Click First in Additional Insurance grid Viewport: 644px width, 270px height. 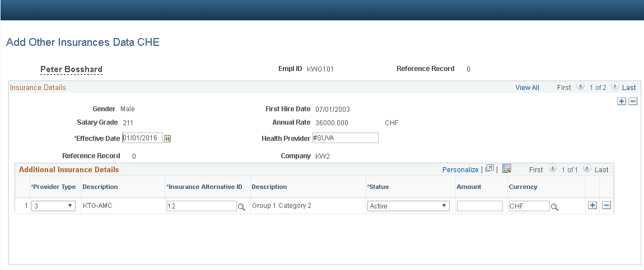tap(536, 169)
